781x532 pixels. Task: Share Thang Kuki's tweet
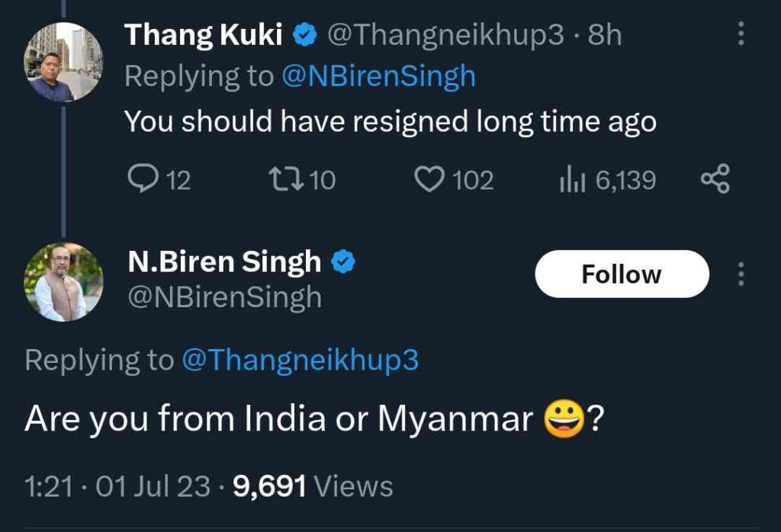point(715,180)
